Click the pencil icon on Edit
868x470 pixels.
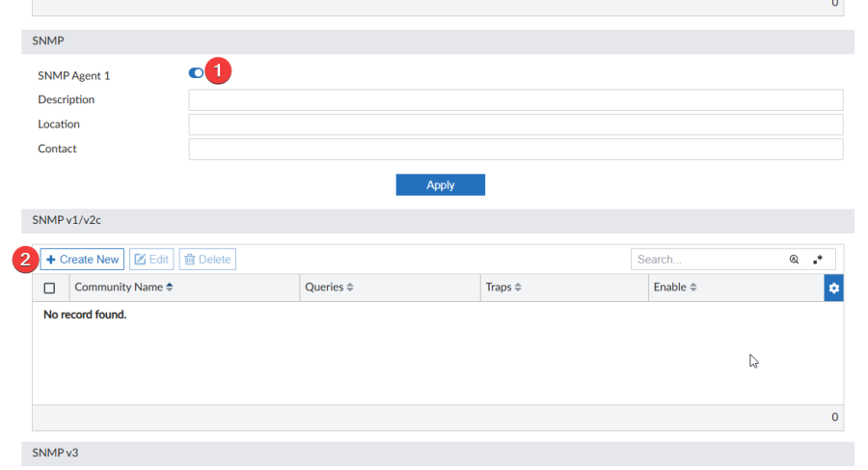[x=140, y=260]
